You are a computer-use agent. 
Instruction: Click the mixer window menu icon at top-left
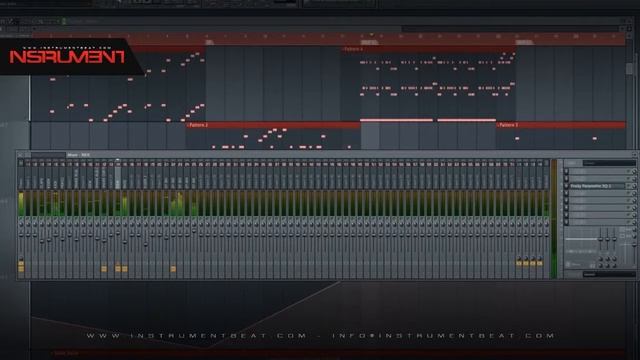[x=20, y=155]
